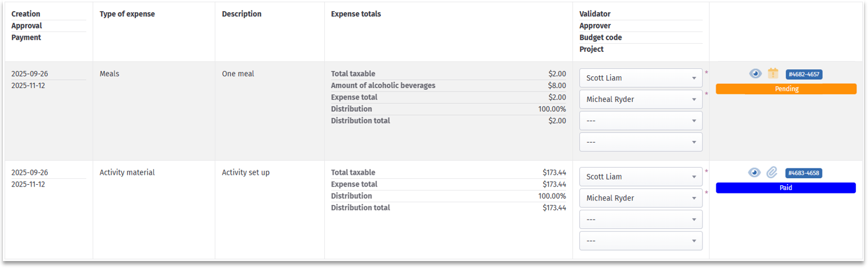Click the #4683-4658 expense ID badge
This screenshot has width=868, height=268.
click(804, 173)
